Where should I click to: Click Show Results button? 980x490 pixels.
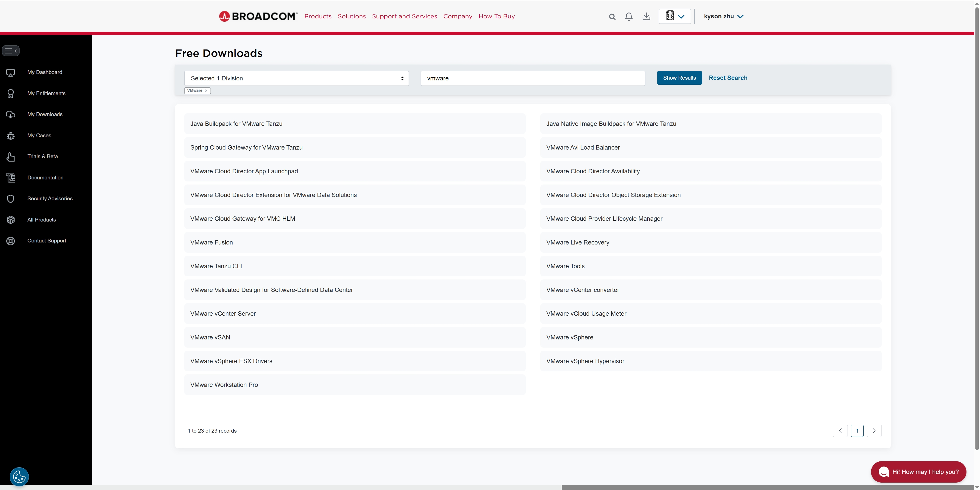pos(679,78)
